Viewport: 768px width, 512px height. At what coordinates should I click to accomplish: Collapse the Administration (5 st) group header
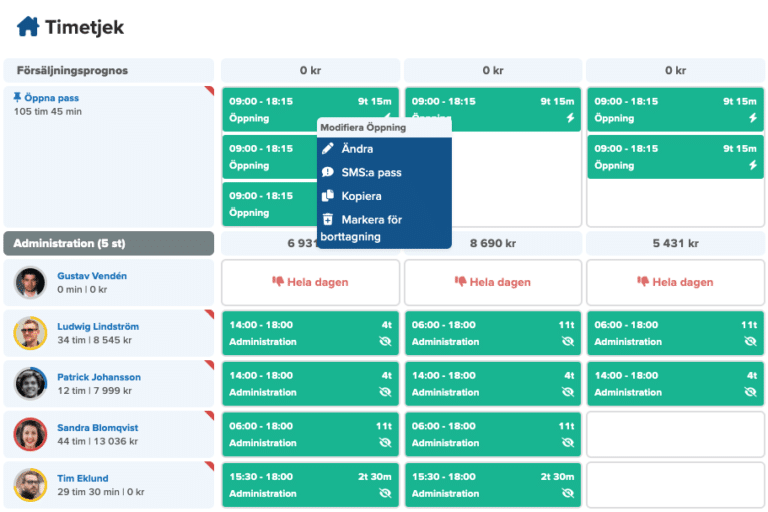click(x=108, y=243)
